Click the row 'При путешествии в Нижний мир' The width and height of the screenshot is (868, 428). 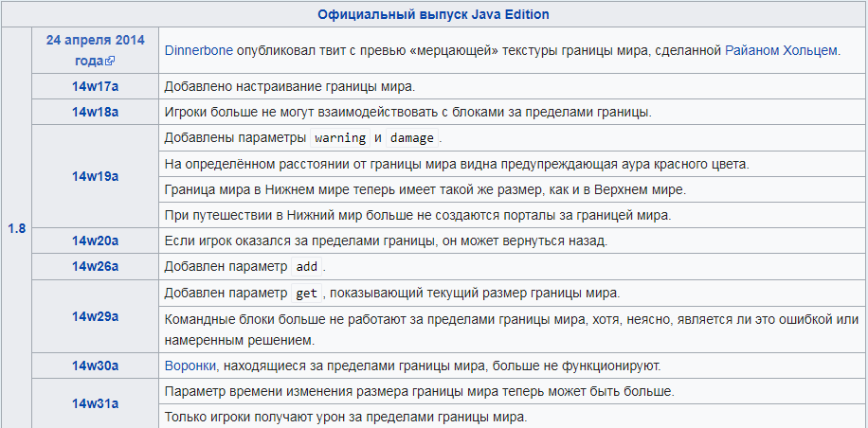click(513, 215)
